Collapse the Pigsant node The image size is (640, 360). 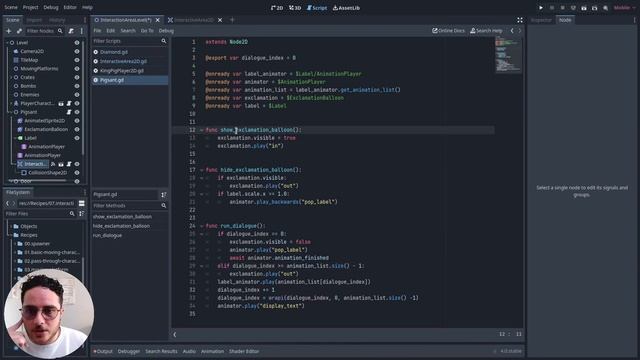[x=11, y=112]
